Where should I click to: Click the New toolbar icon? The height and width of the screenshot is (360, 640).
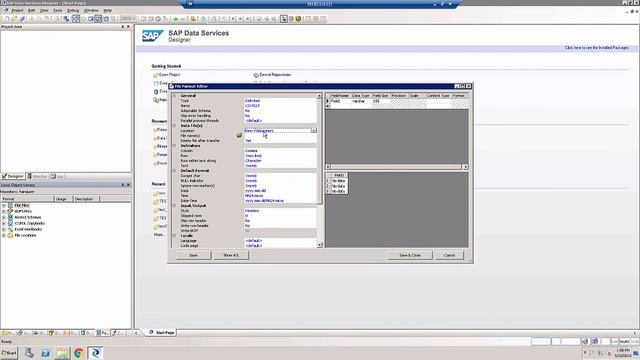click(x=7, y=19)
